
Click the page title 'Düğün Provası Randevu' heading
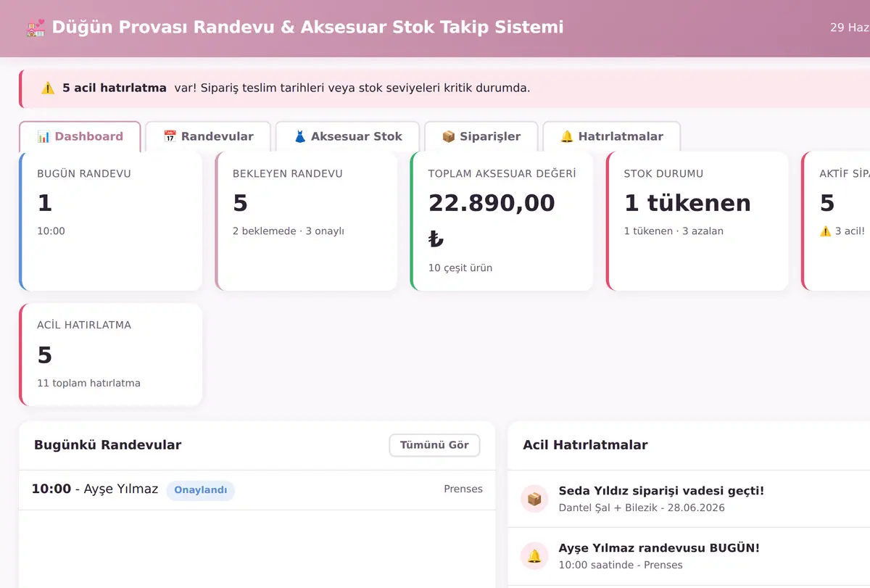[x=307, y=28]
